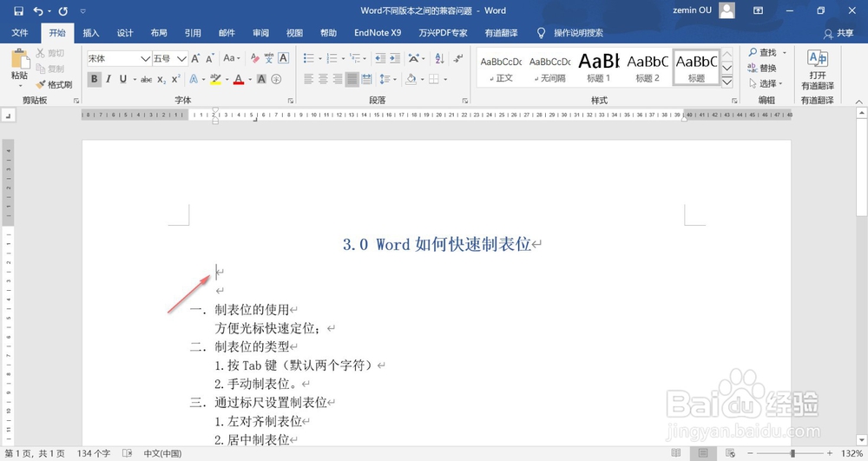Screen dimensions: 868x461
Task: Open bullet list dropdown arrow
Action: coord(320,58)
